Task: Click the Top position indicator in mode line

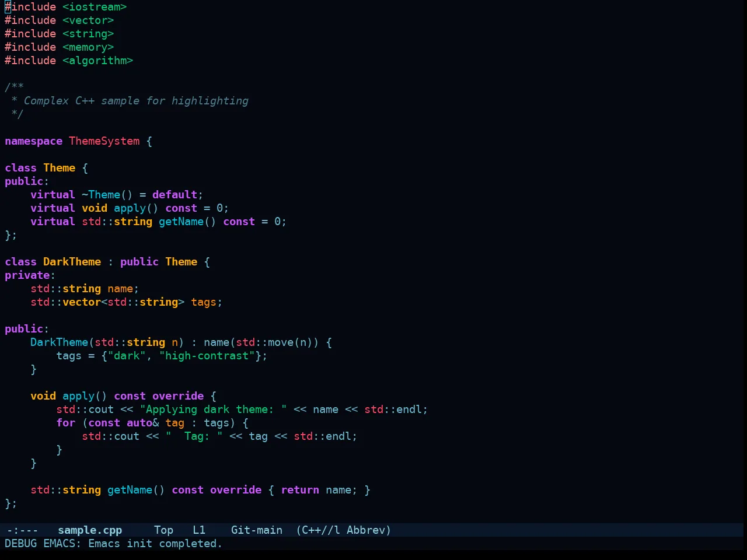Action: pyautogui.click(x=163, y=530)
